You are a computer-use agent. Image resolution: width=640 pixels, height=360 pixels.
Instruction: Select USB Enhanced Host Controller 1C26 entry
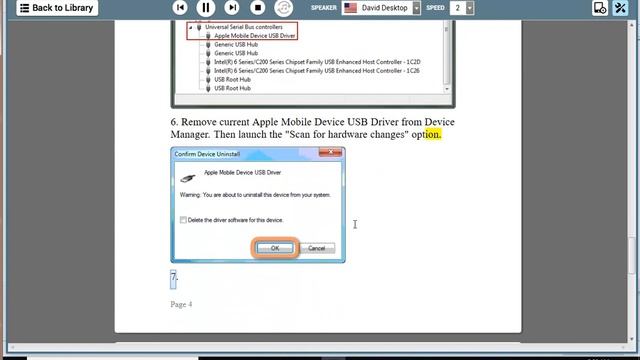[x=317, y=71]
